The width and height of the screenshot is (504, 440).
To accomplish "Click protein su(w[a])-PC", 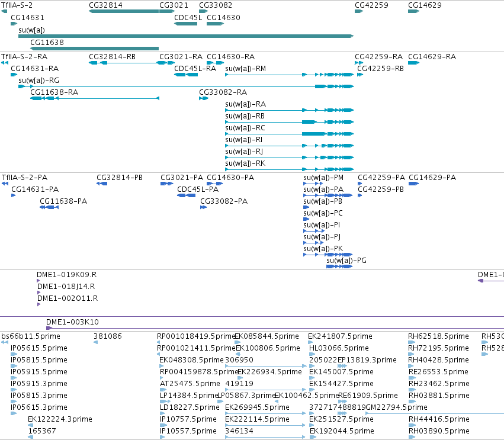I will 306,219.
